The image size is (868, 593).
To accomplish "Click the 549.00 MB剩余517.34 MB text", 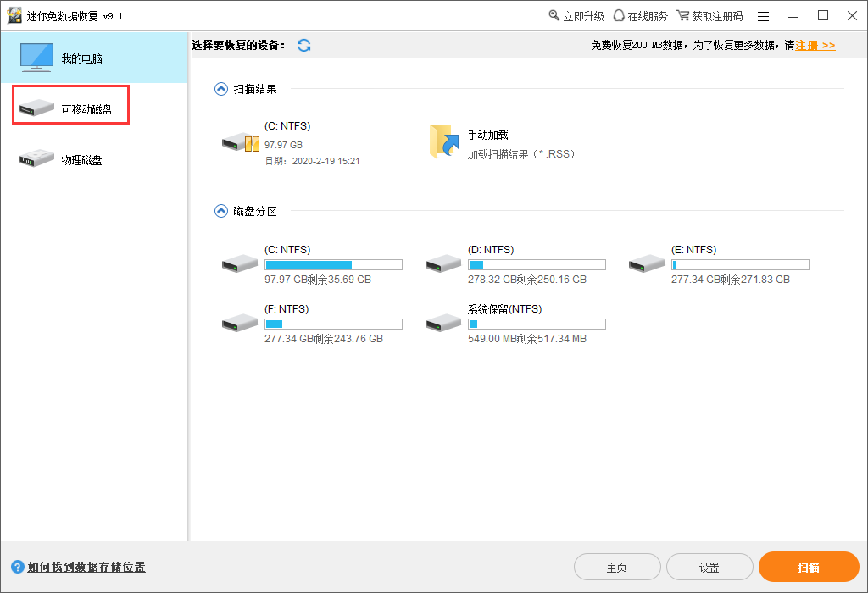I will click(x=527, y=339).
